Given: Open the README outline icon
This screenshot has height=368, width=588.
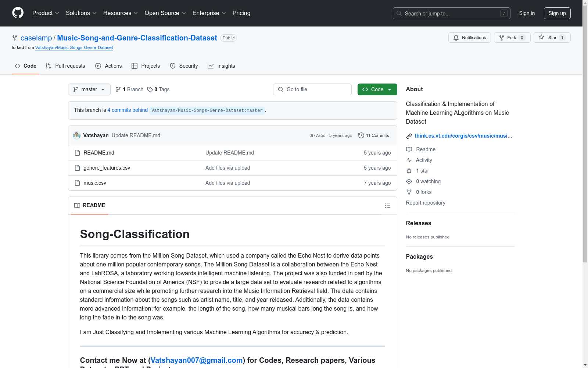Looking at the screenshot, I should point(388,206).
